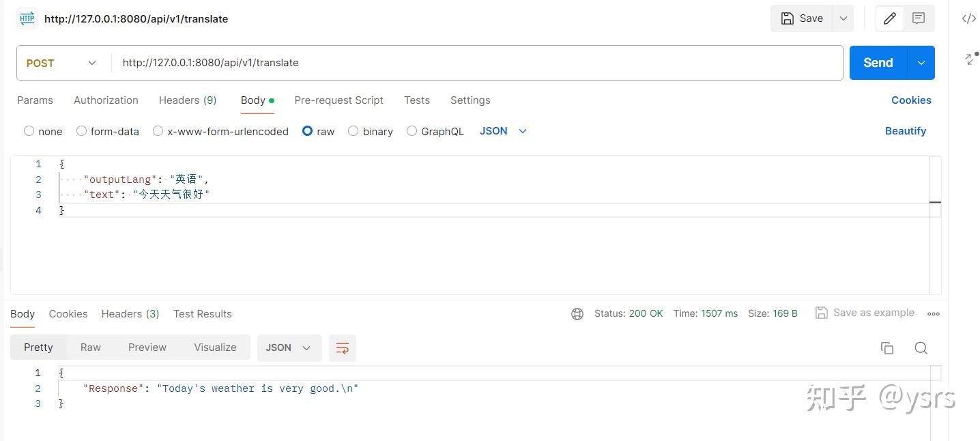Click the globe network icon
Viewport: 980px width, 441px height.
577,314
